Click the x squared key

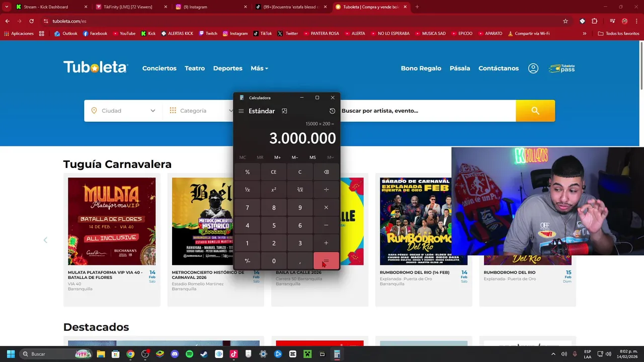274,190
